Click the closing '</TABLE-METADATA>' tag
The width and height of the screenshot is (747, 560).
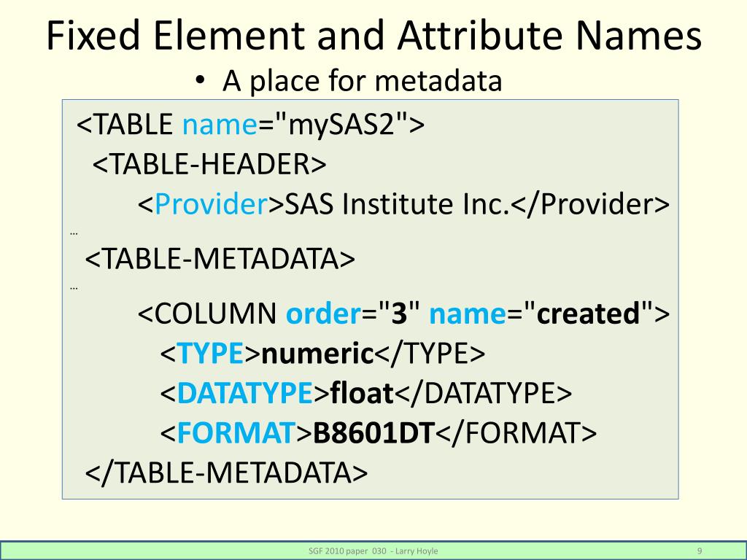(x=226, y=472)
